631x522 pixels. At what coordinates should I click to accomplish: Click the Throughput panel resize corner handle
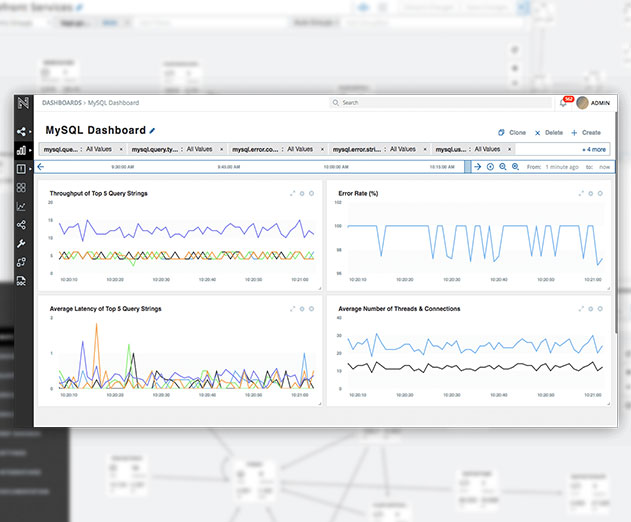(x=320, y=288)
